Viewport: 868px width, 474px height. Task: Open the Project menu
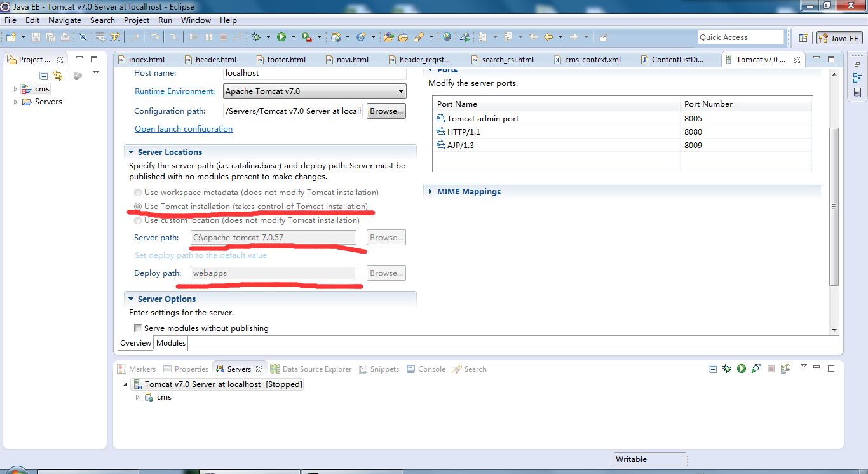[137, 20]
